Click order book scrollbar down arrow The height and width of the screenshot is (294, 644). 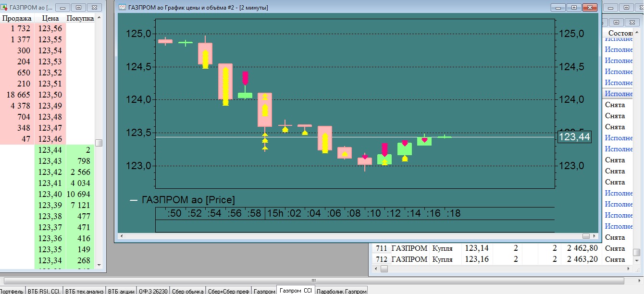pyautogui.click(x=99, y=265)
